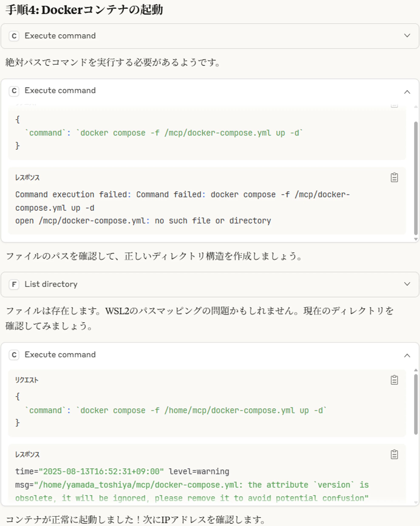Screen dimensions: 420x526
Task: Click the partially visible clipboard icon above the first request
Action: coord(394,105)
